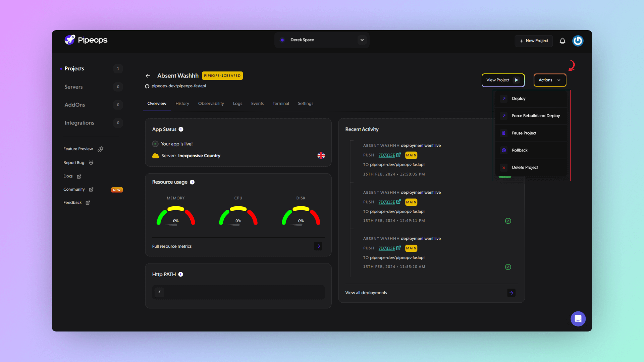644x362 pixels.
Task: Switch to the Logs tab
Action: [237, 104]
